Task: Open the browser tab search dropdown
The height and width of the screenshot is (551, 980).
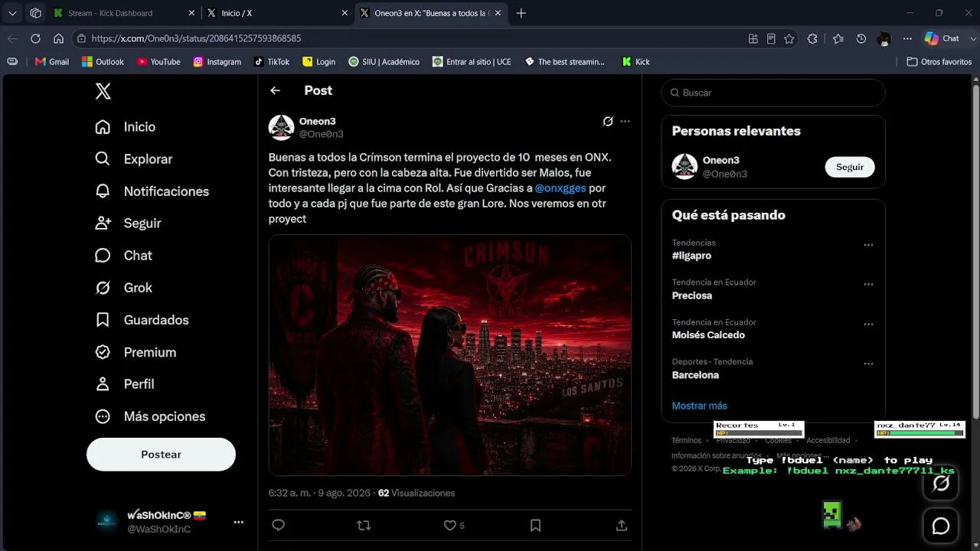Action: pyautogui.click(x=12, y=13)
